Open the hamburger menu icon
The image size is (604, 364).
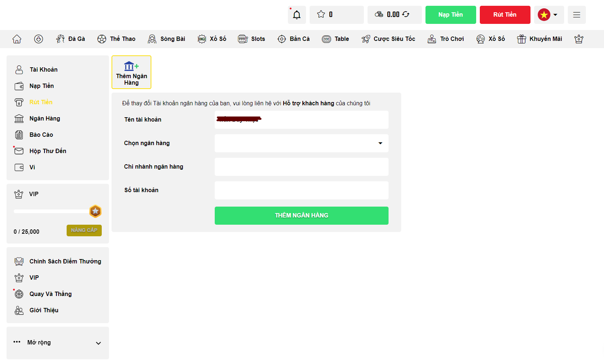pos(576,15)
